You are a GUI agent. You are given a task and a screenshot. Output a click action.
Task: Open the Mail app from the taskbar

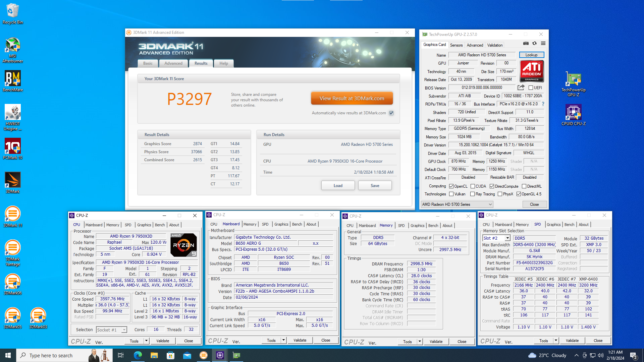click(x=187, y=355)
